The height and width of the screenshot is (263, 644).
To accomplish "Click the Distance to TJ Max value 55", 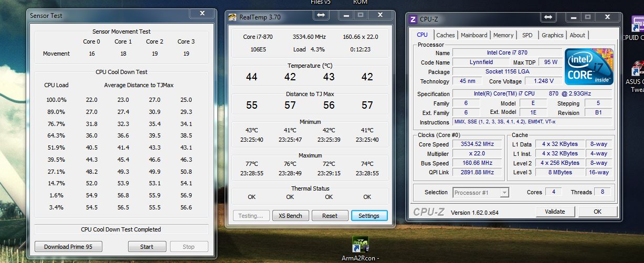I will 251,105.
